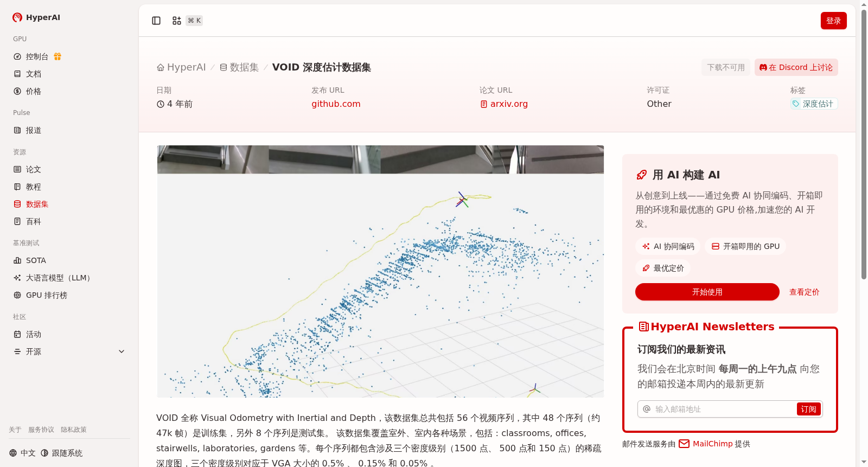Image resolution: width=868 pixels, height=467 pixels.
Task: Click the VOID point cloud preview image
Action: [x=380, y=271]
